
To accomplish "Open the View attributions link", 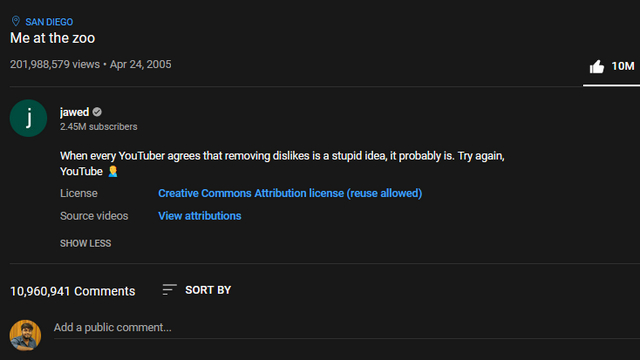I will [200, 216].
